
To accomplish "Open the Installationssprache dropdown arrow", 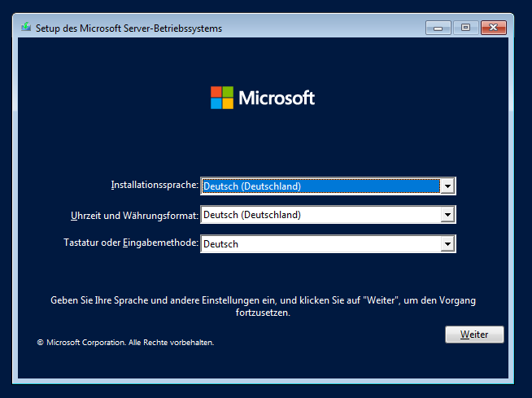I will [447, 186].
